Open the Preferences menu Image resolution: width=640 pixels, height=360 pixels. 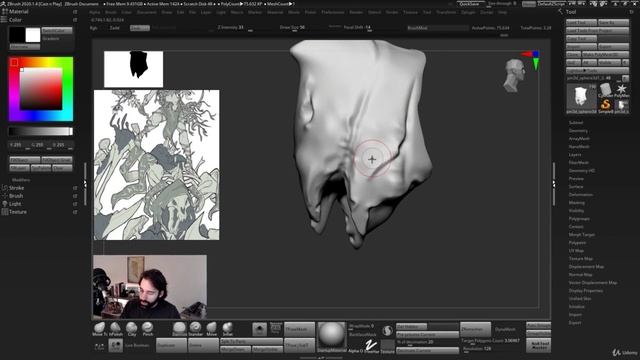pos(333,12)
